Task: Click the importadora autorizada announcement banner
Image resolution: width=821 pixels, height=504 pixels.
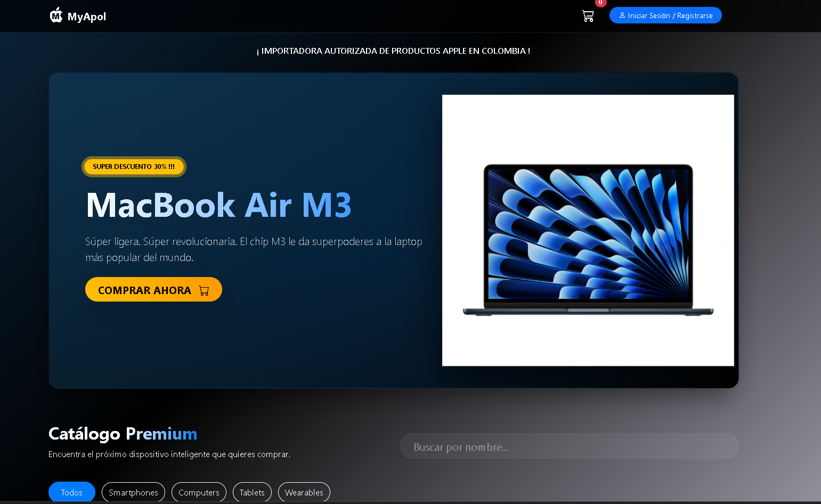Action: (x=393, y=51)
